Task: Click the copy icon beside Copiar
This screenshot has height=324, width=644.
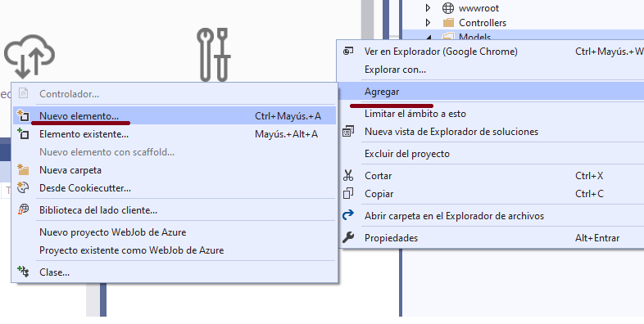Action: tap(348, 194)
